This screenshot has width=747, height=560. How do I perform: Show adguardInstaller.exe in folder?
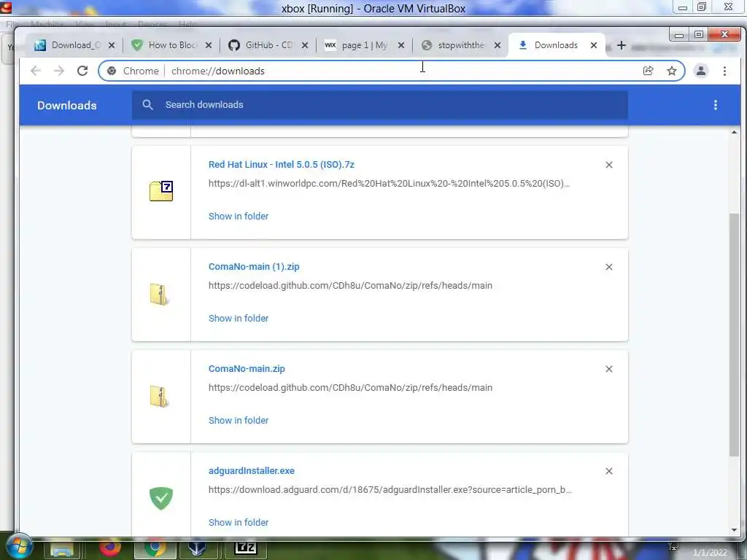(239, 522)
